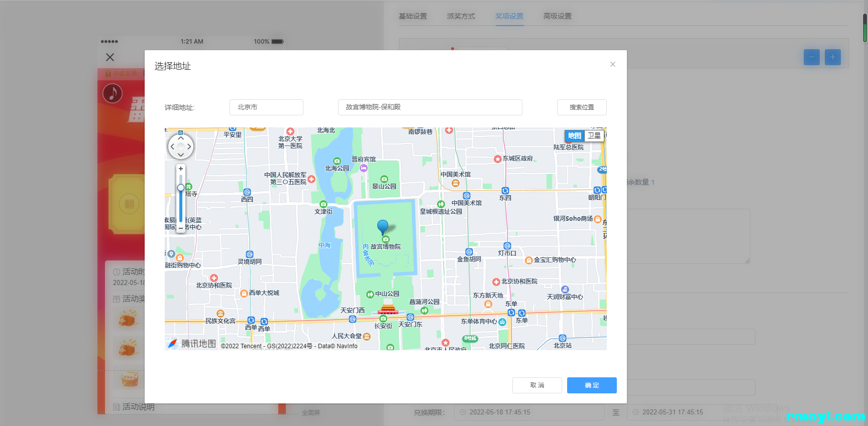Image resolution: width=868 pixels, height=426 pixels.
Task: Open the 派奖方式 tab in background
Action: pos(461,16)
